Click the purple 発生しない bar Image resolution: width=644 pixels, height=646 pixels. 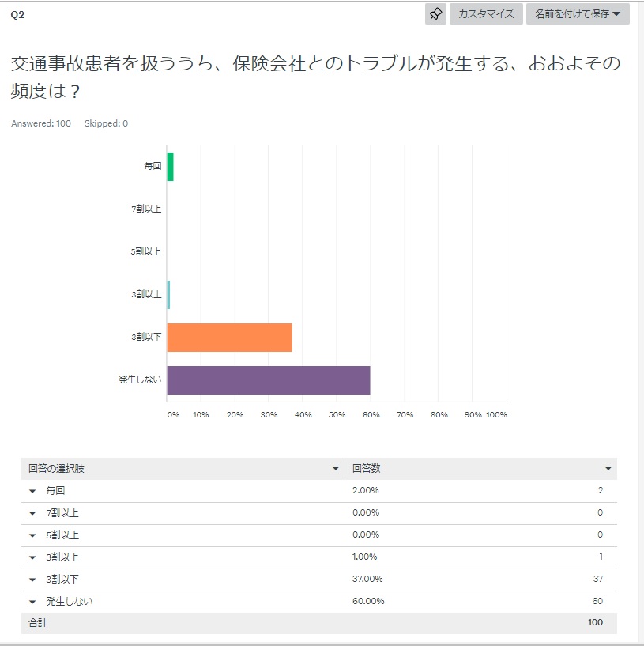click(x=269, y=380)
